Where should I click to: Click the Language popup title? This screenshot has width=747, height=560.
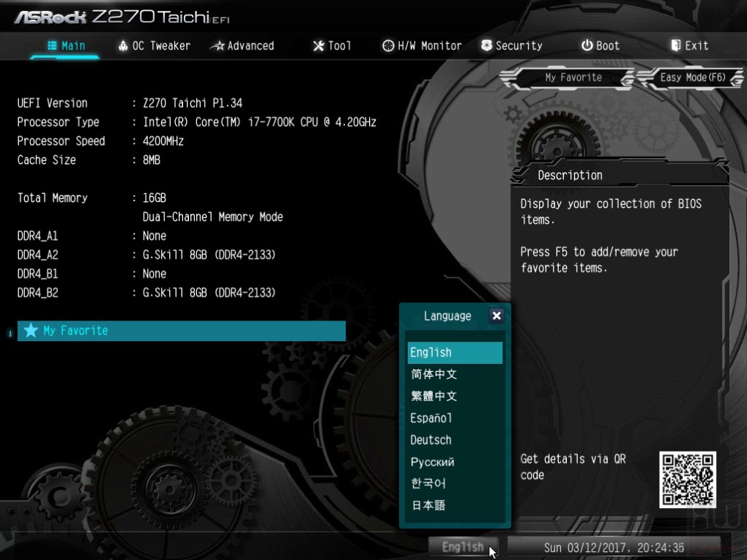447,316
